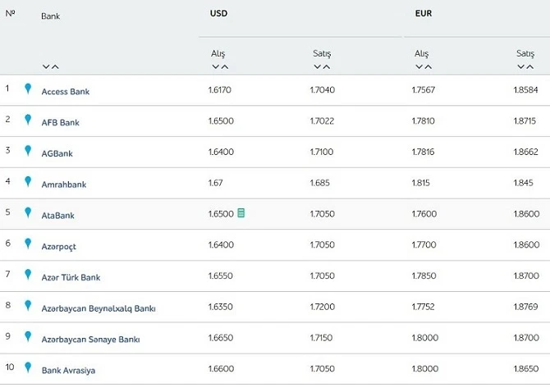Click the location pin for Azər Türk Bank
Screen dimensions: 550x392
(x=28, y=274)
